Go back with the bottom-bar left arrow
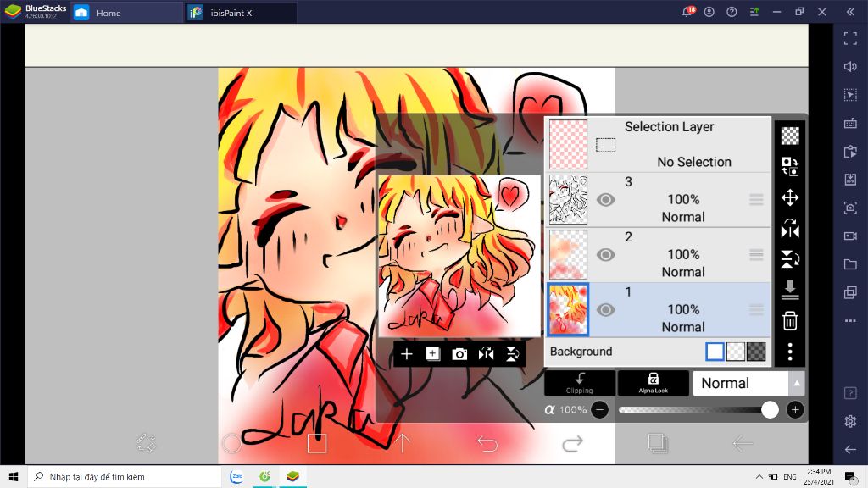868x488 pixels. click(x=743, y=443)
